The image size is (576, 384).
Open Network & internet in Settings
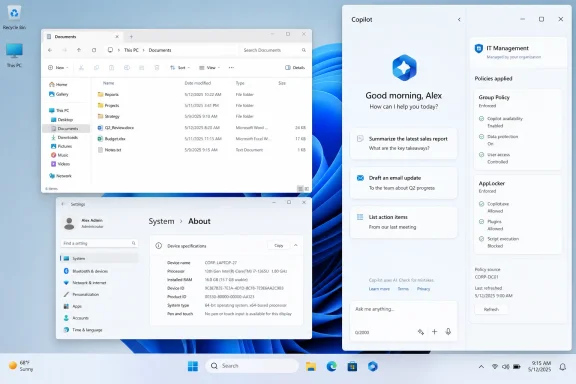coord(99,283)
